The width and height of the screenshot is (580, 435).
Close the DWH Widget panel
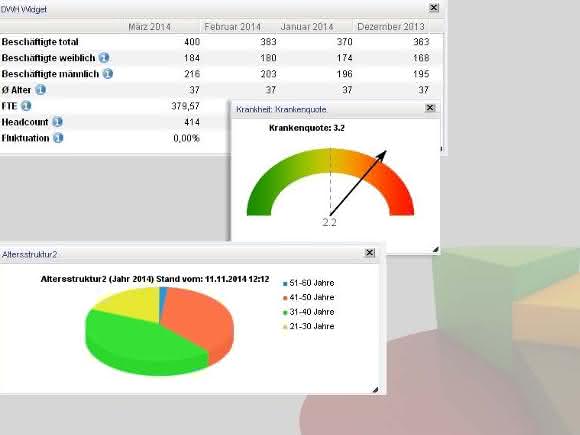(x=434, y=8)
